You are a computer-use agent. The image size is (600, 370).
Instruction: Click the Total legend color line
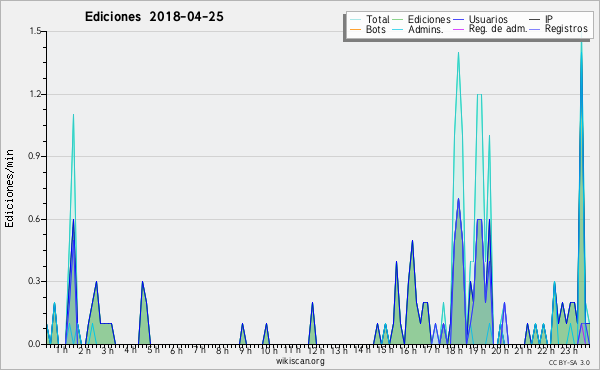(x=355, y=20)
